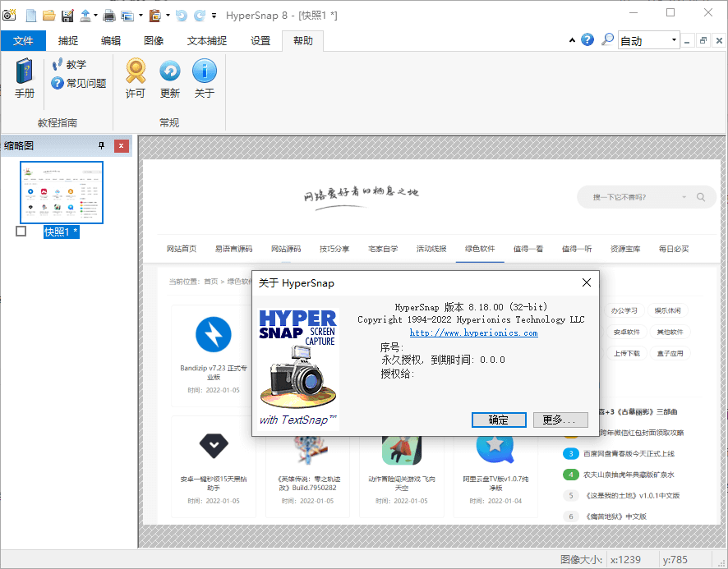Click the 更多... button
Image resolution: width=728 pixels, height=569 pixels.
[x=560, y=420]
